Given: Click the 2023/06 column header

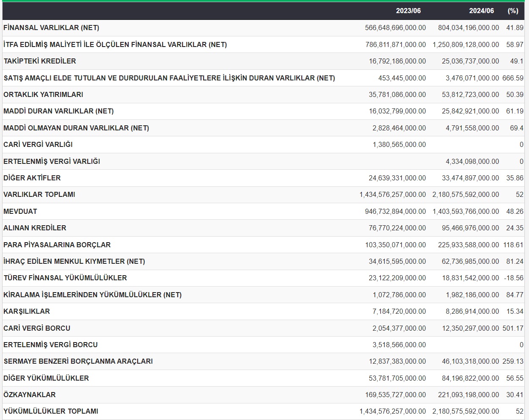Looking at the screenshot, I should pos(408,11).
